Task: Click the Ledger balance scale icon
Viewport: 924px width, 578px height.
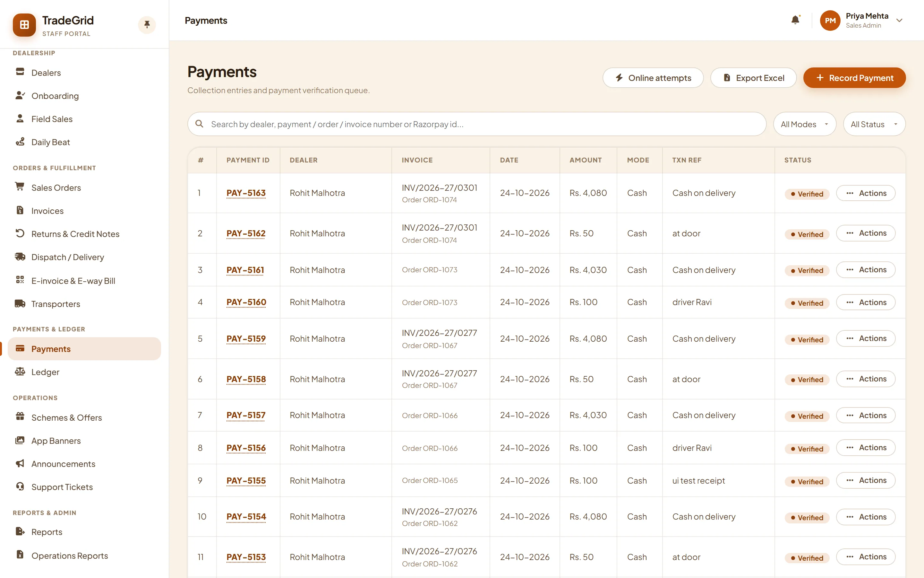Action: pos(20,372)
